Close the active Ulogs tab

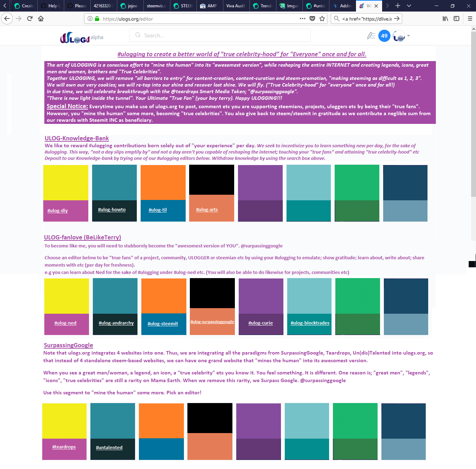[376, 6]
